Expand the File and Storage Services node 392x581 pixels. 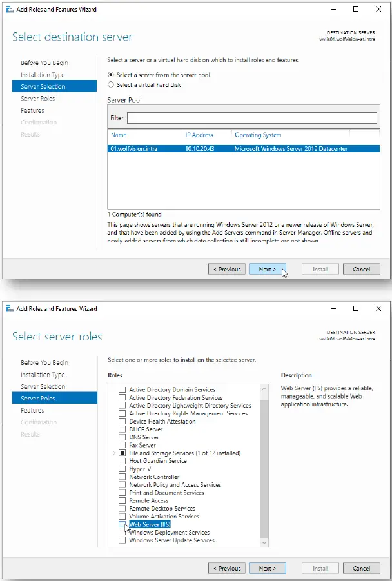click(x=114, y=453)
